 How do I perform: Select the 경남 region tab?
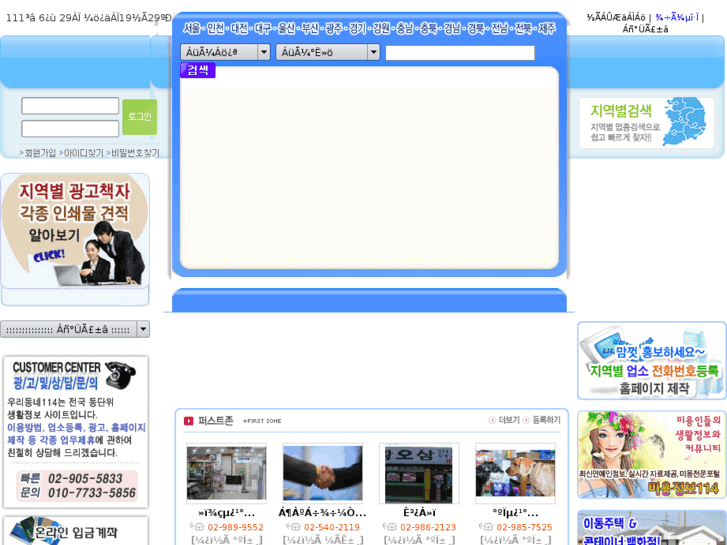452,29
